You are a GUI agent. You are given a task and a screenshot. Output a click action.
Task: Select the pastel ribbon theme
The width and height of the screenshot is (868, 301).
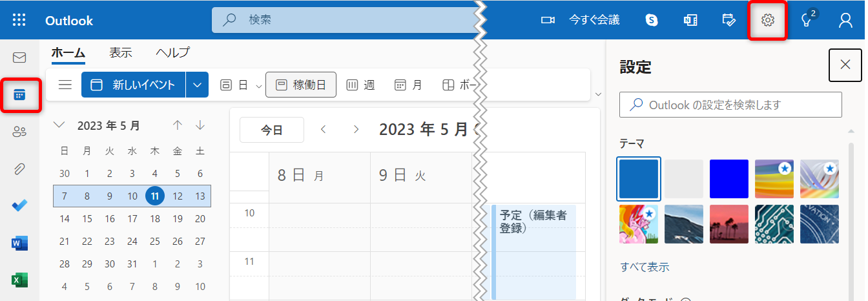pos(820,179)
